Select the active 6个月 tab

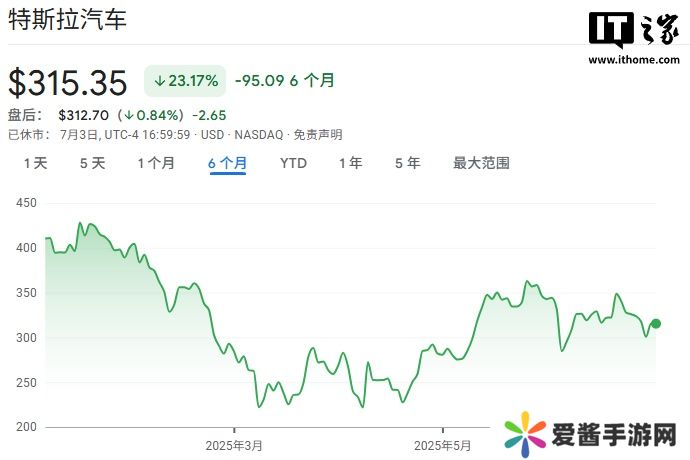tap(227, 163)
